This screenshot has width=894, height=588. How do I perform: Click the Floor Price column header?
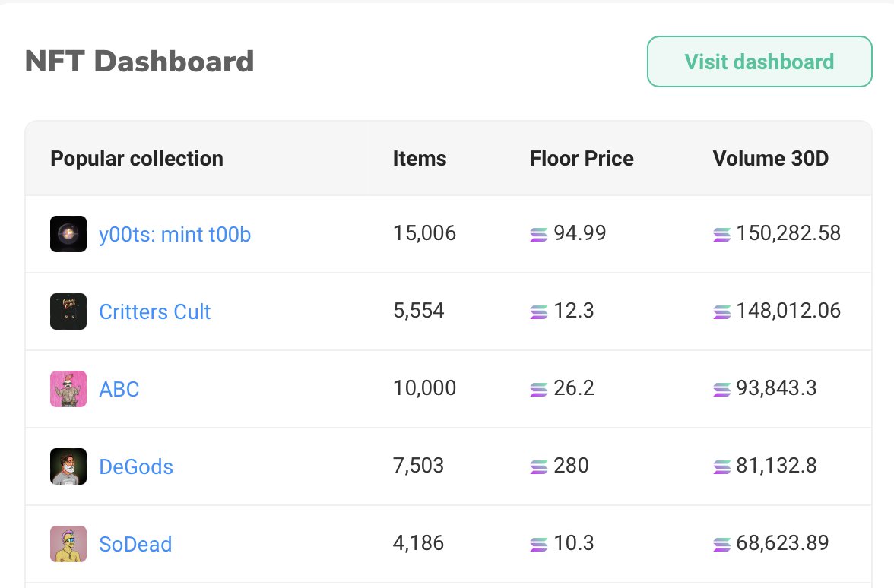click(x=582, y=159)
